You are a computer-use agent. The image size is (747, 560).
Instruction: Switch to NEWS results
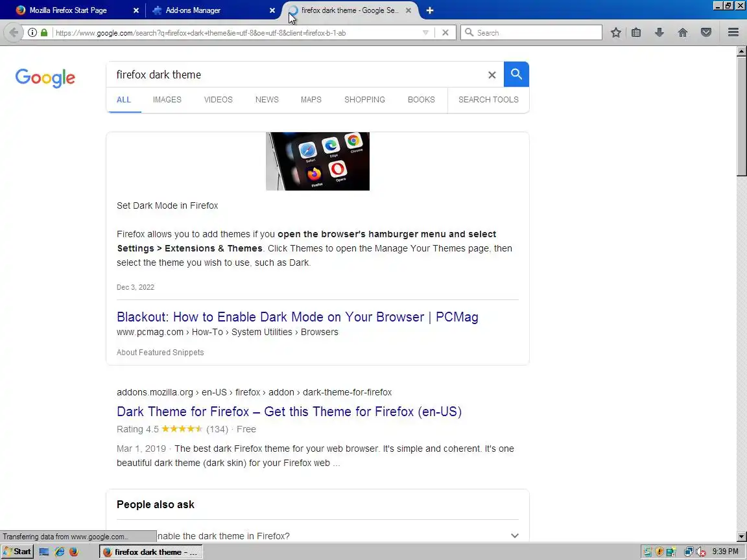click(267, 100)
